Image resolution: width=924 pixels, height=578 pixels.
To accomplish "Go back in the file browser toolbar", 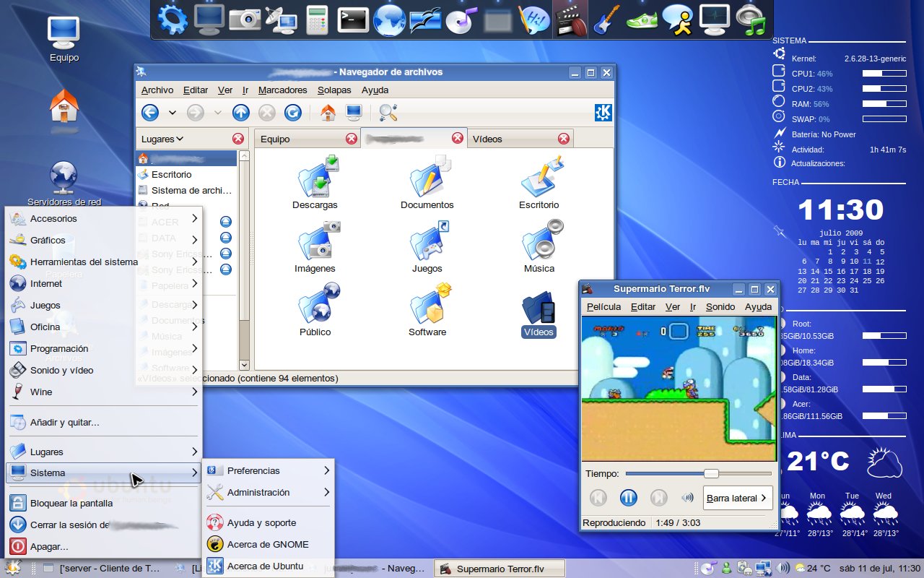I will 150,113.
